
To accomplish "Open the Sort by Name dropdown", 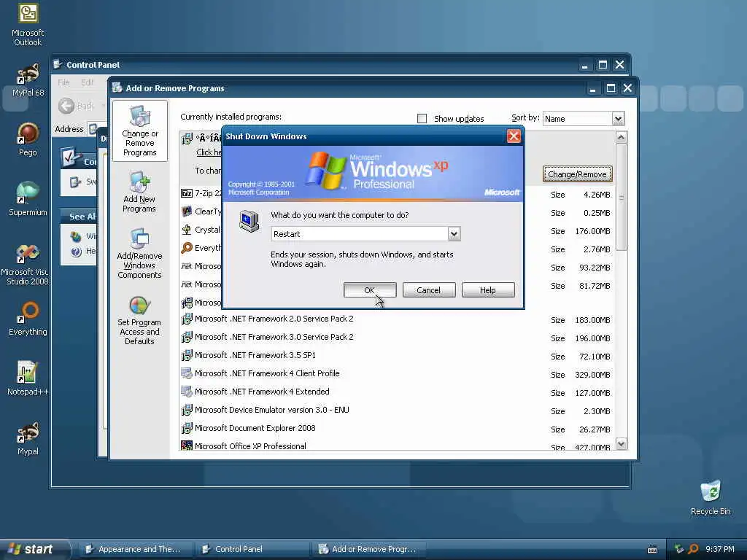I will (x=617, y=119).
